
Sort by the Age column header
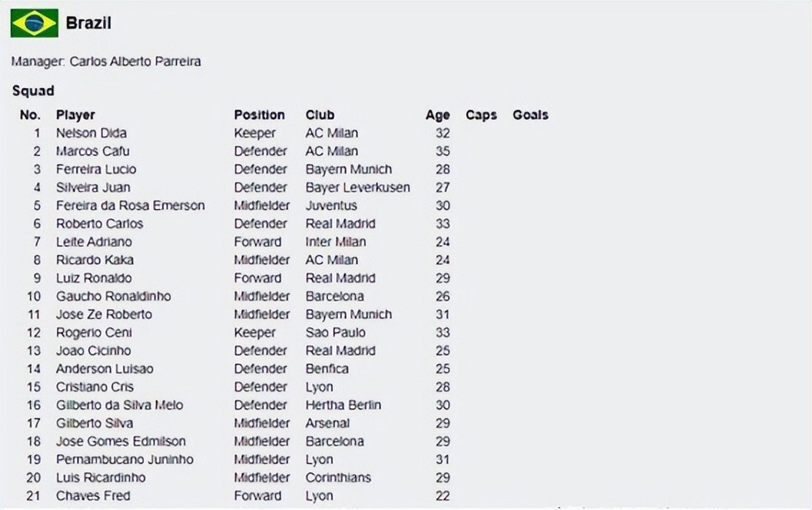pos(438,115)
